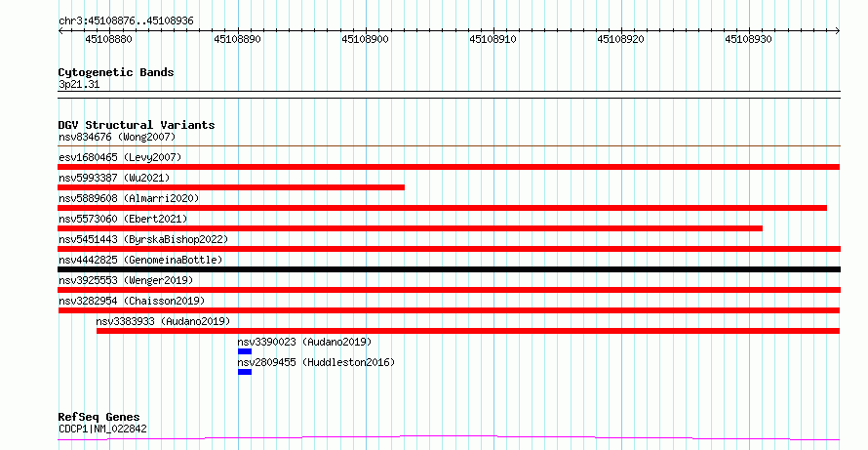Click the red bar for nsv5573060 Ebert2021
Screen dimensions: 868x450
[411, 228]
